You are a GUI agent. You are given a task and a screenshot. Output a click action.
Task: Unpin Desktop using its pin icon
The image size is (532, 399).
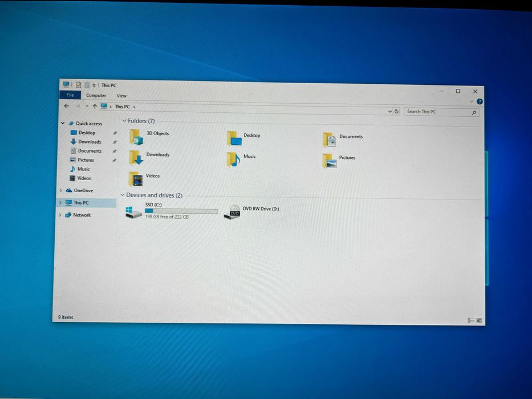pyautogui.click(x=115, y=133)
